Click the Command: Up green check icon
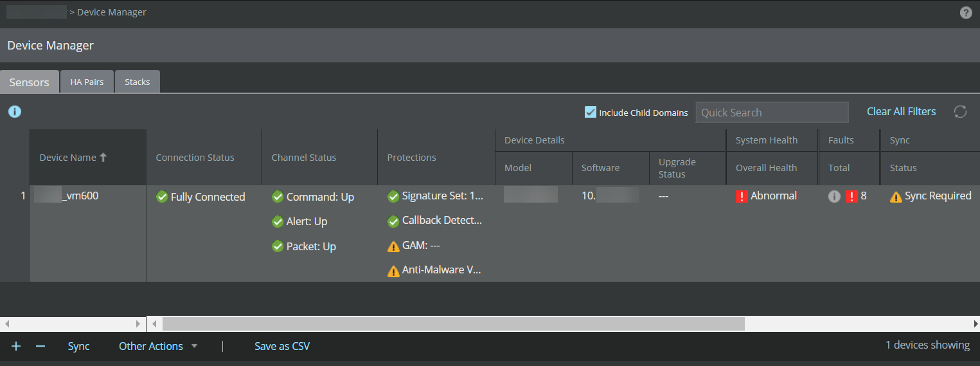Screen dimensions: 980x366 [x=278, y=197]
